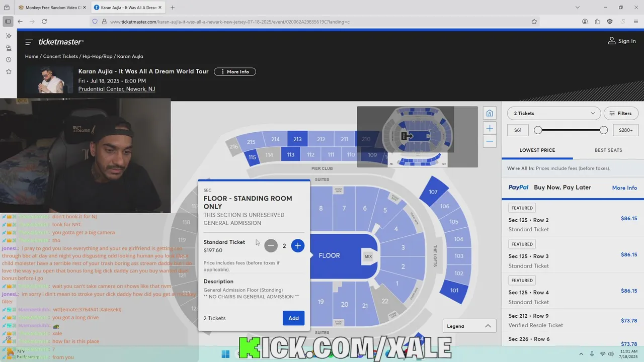The image size is (644, 362).
Task: Click the $280+ maximum price field
Action: (x=626, y=130)
